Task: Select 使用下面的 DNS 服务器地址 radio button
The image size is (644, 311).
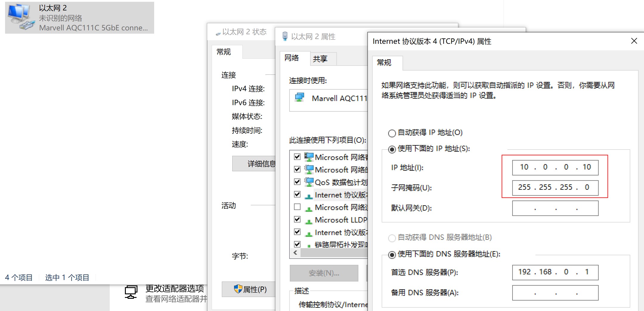Action: tap(392, 255)
